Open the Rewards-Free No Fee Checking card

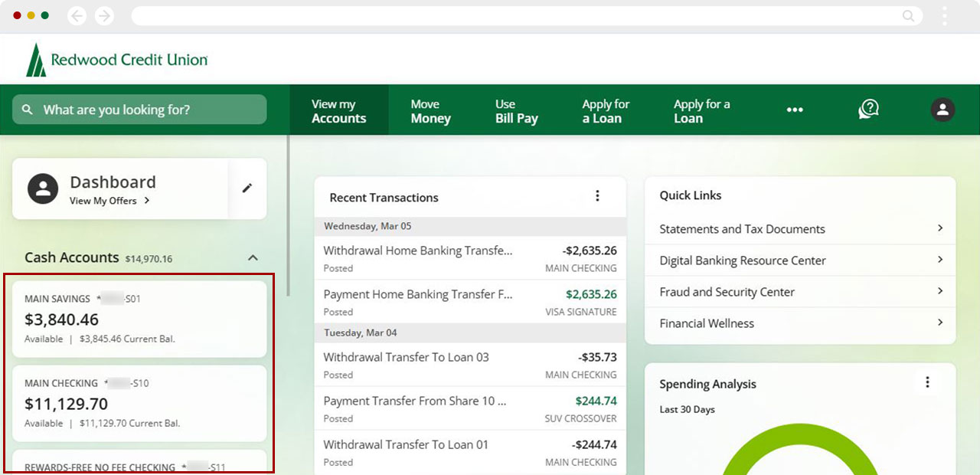[x=139, y=462]
